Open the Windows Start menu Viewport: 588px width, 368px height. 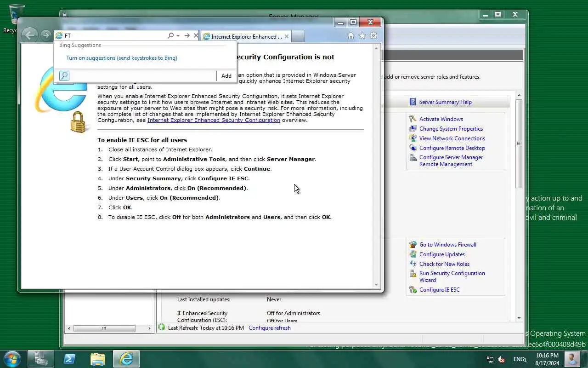[x=11, y=359]
